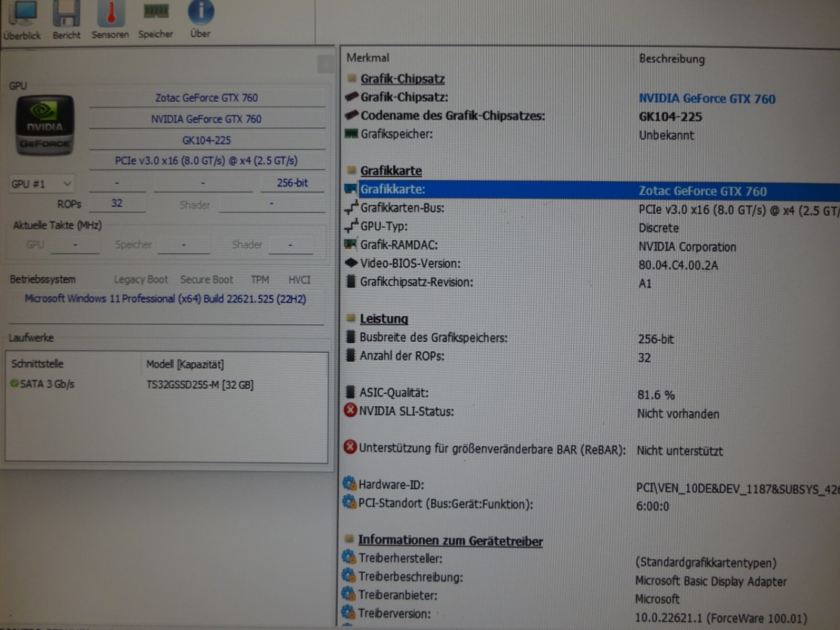Click the Treiberbeschreibung gear icon
Screen dimensions: 840x630
[349, 575]
